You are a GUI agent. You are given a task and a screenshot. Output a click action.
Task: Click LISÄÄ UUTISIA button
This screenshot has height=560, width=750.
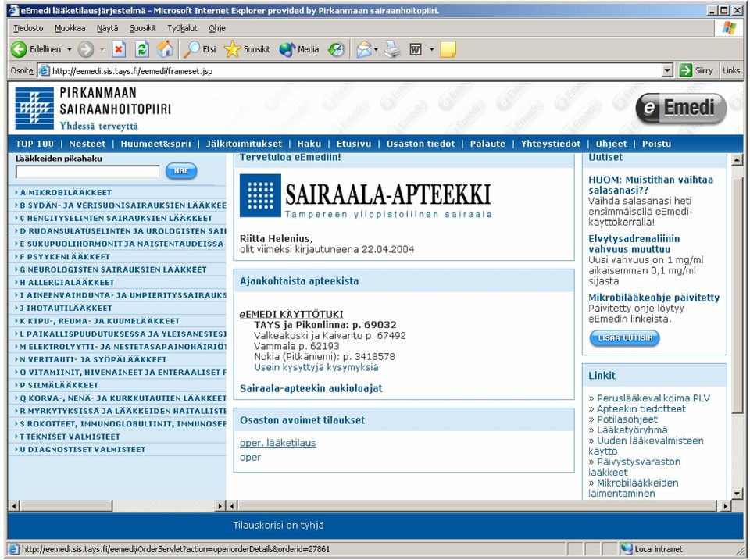[x=625, y=337]
